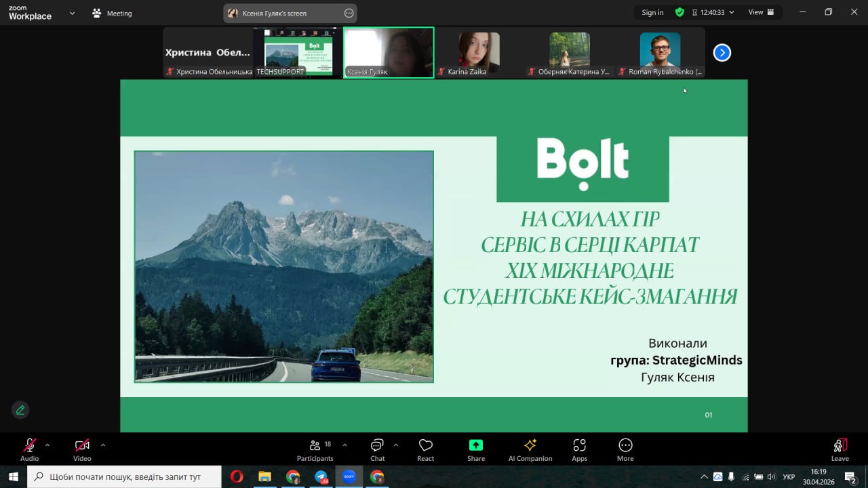Open the volume control tray icon
The width and height of the screenshot is (868, 488).
[x=771, y=476]
